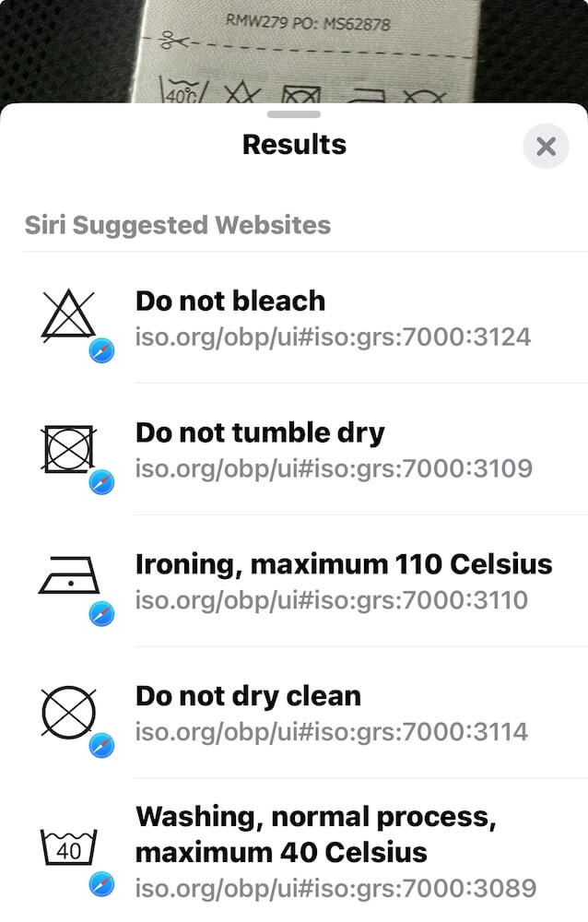This screenshot has width=588, height=922.
Task: Tap the sheet grabber handle
Action: click(x=294, y=114)
